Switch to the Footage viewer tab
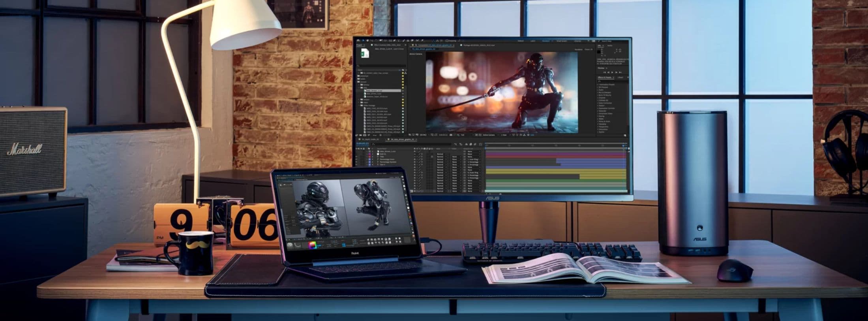Image resolution: width=868 pixels, height=321 pixels. pyautogui.click(x=478, y=45)
